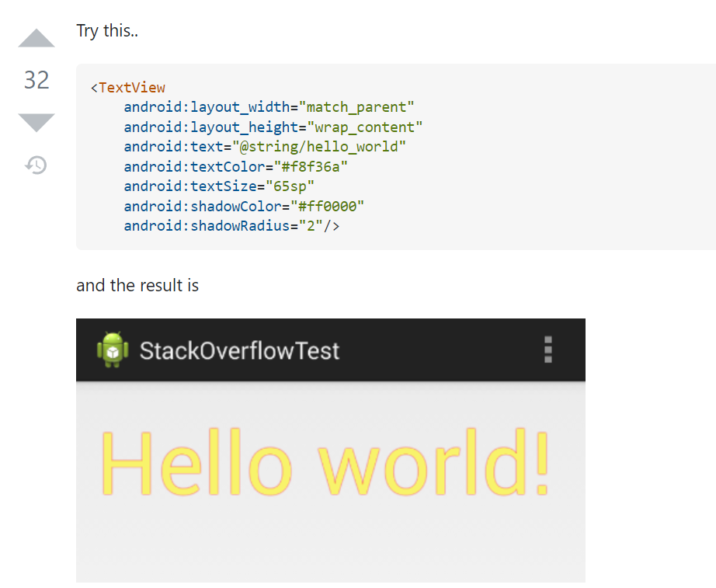
Task: Toggle the upvote on this answer
Action: pos(35,37)
